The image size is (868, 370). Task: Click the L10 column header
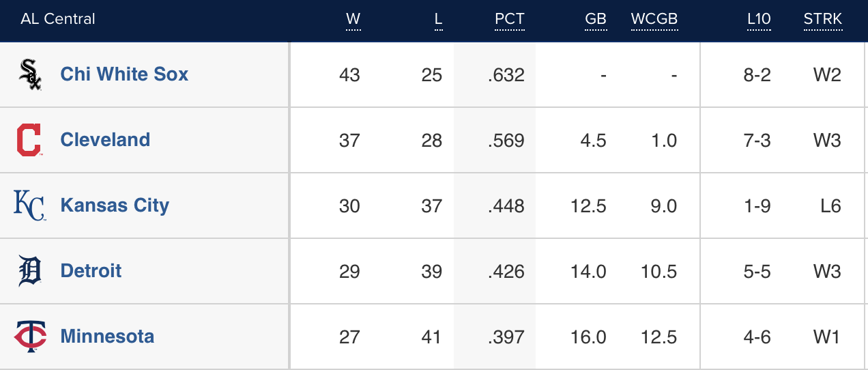pyautogui.click(x=759, y=19)
